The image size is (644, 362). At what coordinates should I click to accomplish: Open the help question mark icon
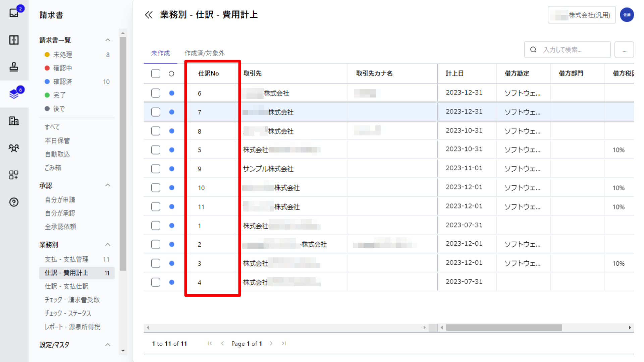tap(14, 202)
